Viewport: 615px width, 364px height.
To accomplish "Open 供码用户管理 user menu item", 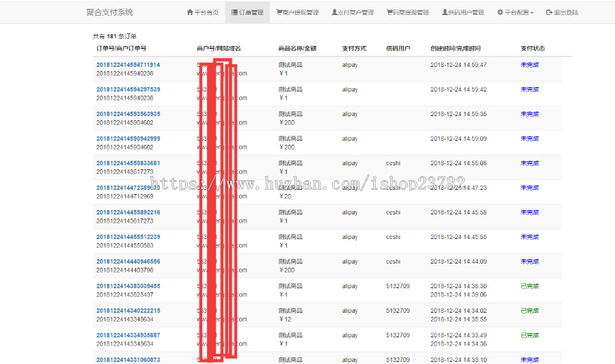I will pyautogui.click(x=463, y=12).
